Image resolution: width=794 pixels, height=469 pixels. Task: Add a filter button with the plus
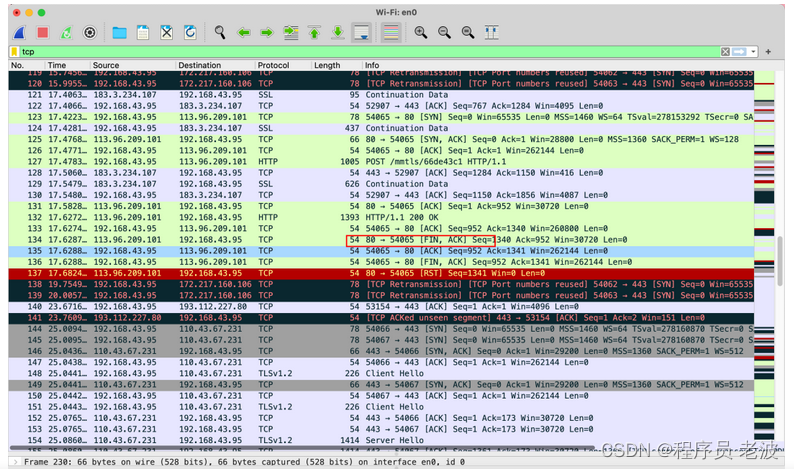click(768, 52)
